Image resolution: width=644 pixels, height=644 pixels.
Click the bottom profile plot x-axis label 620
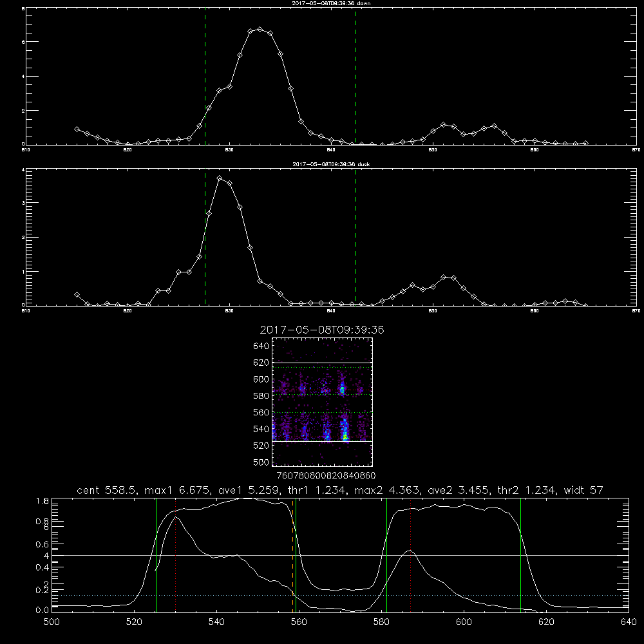point(546,622)
